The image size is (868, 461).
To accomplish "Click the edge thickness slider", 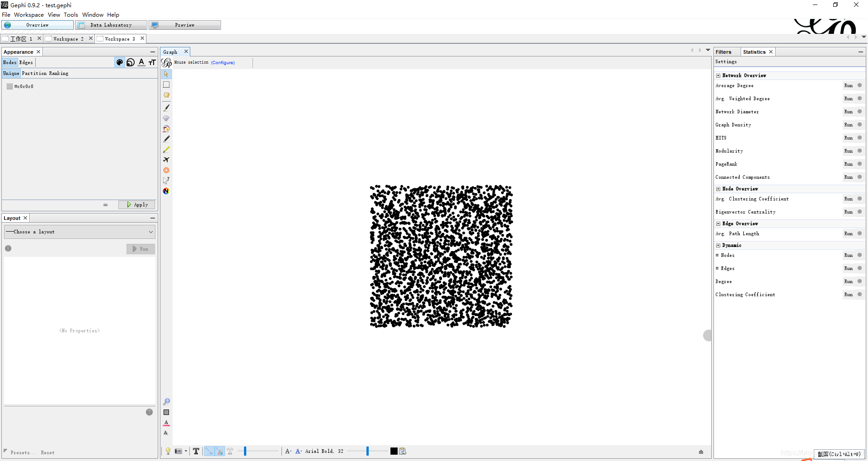I will coord(258,451).
